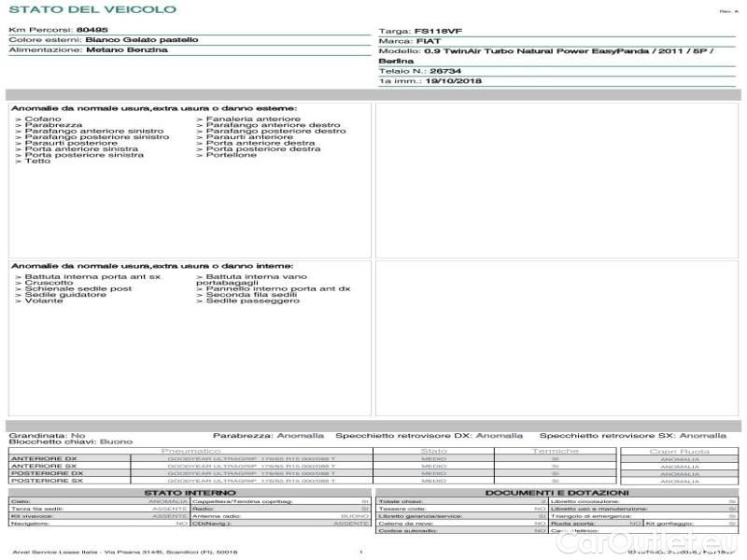747x560 pixels.
Task: Click the Cofano exterior anomaly entry
Action: tap(43, 119)
